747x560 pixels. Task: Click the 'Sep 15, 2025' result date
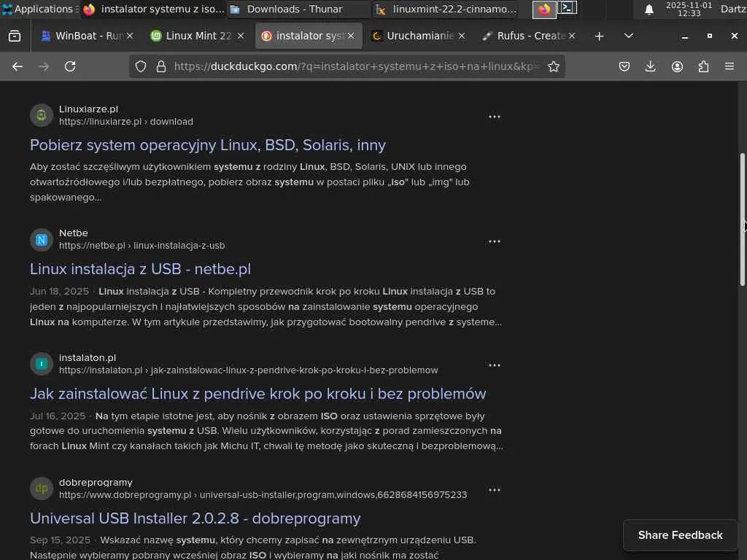(60, 540)
